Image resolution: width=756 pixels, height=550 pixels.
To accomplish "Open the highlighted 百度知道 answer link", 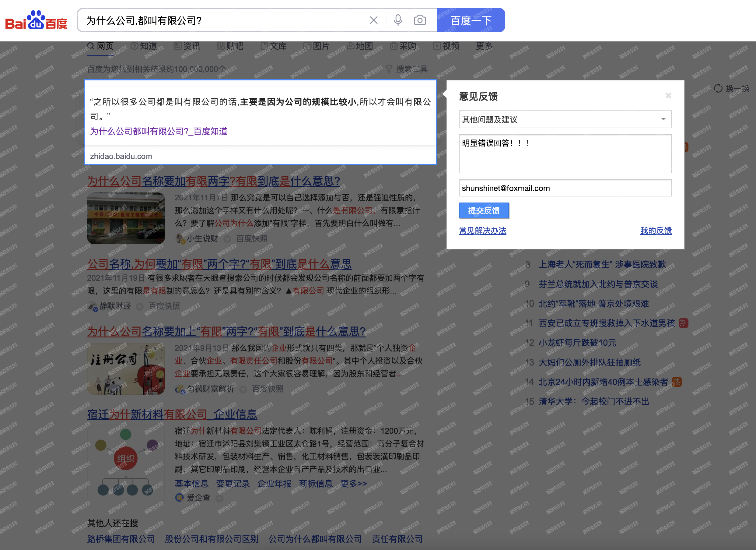I will (158, 132).
